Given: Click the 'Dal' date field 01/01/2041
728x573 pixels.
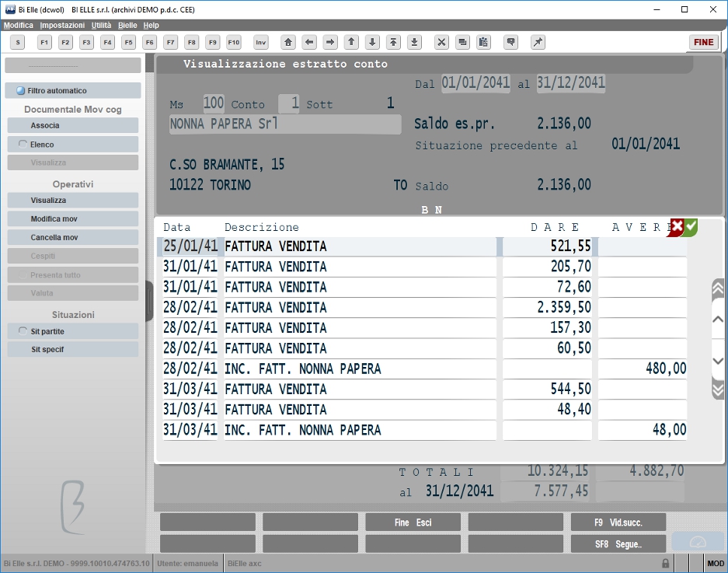Looking at the screenshot, I should click(475, 83).
